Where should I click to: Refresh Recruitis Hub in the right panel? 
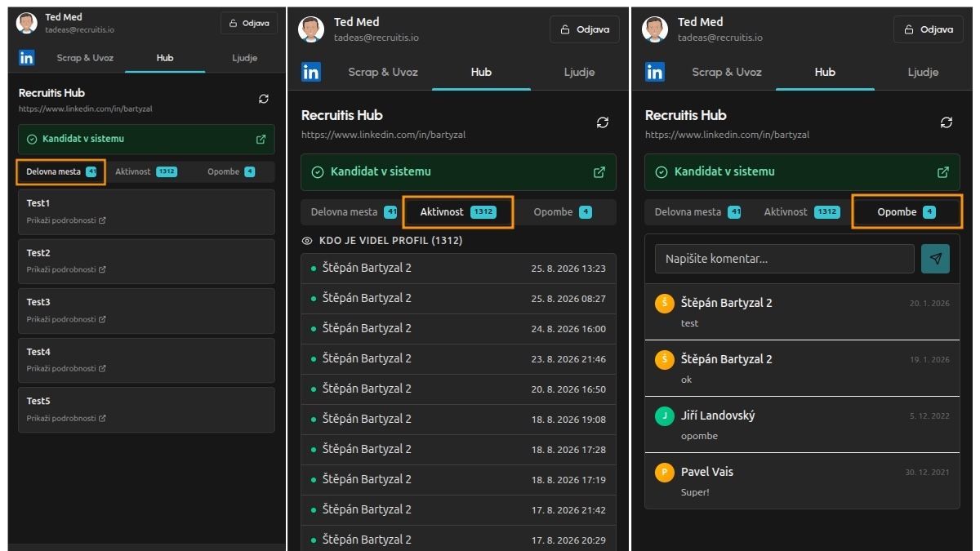(947, 122)
